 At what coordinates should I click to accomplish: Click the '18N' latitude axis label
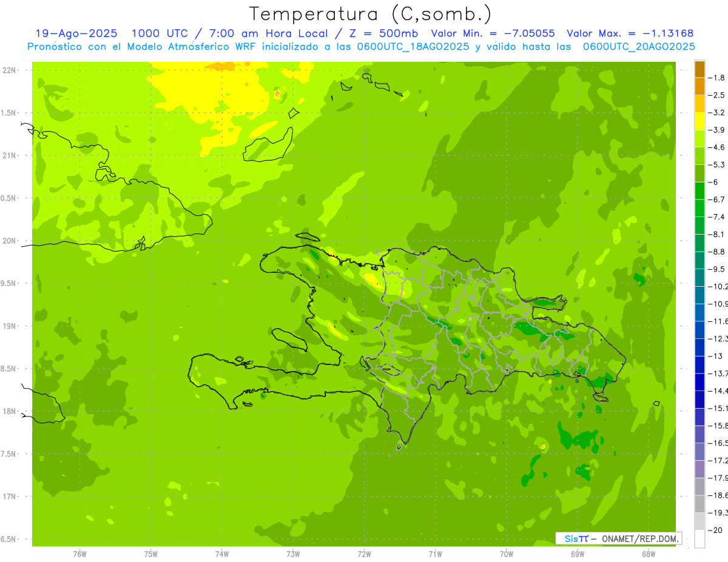point(10,412)
